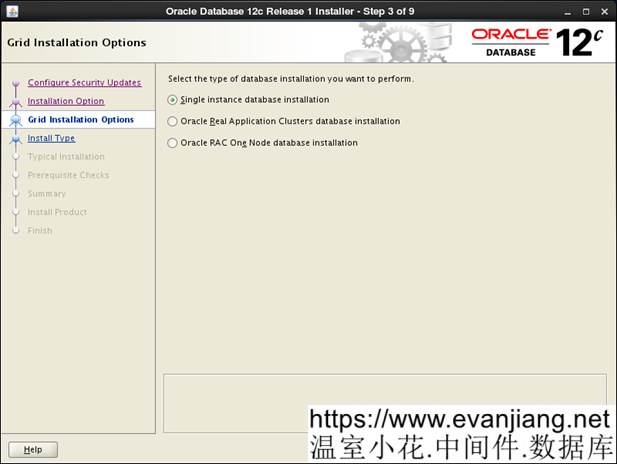Click the current-step marker beside Grid Installation Options
This screenshot has width=617, height=464.
pyautogui.click(x=15, y=120)
